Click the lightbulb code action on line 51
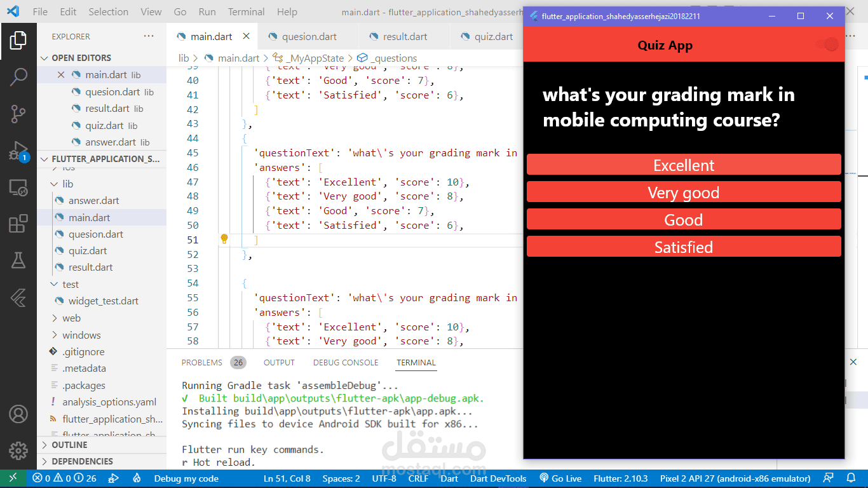Screen dimensions: 868x488 click(x=224, y=239)
